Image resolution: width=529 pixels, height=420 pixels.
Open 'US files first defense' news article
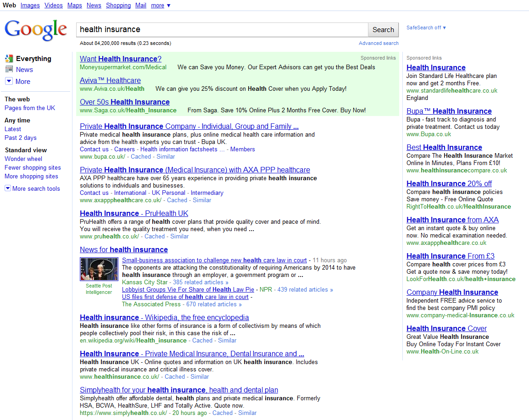185,297
